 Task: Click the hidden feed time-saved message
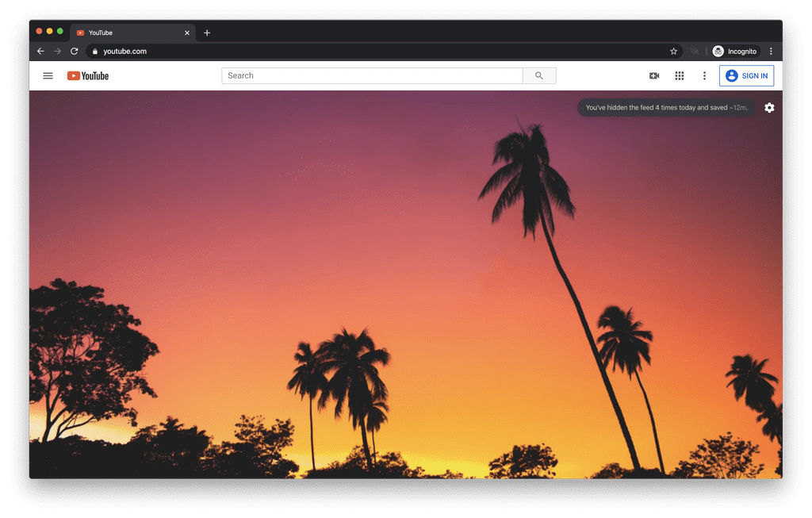[666, 108]
